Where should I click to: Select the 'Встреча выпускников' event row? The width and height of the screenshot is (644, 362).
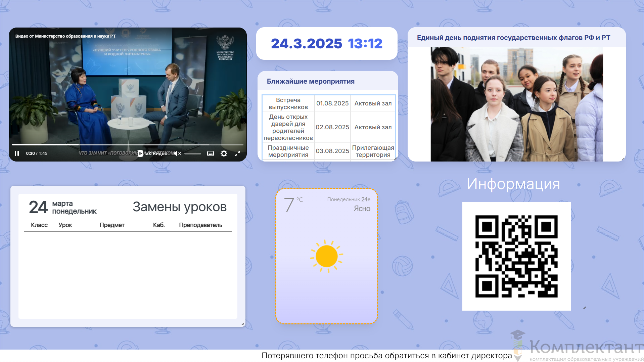[288, 103]
